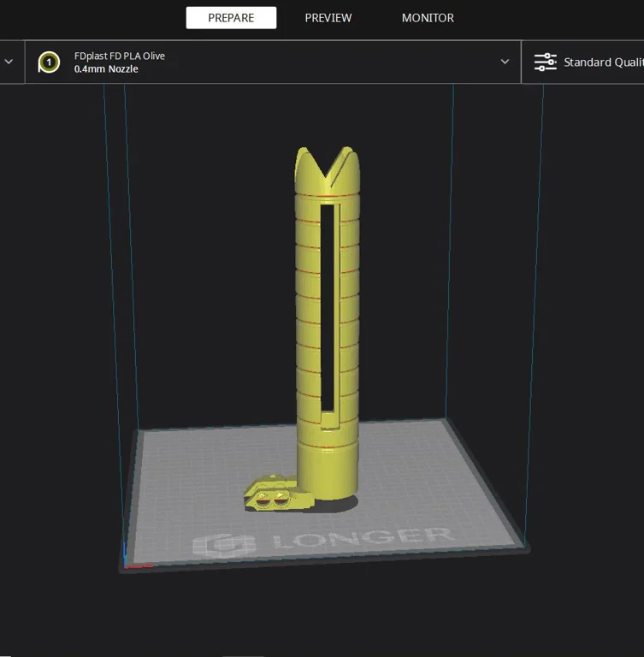The height and width of the screenshot is (657, 644).
Task: Select the small base block with two holes
Action: pyautogui.click(x=272, y=497)
